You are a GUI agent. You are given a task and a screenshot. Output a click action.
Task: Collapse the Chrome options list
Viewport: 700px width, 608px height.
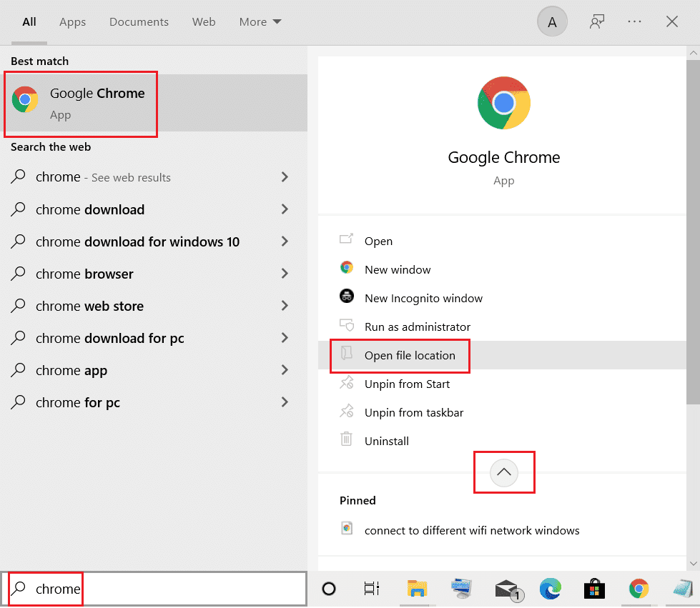pos(504,472)
